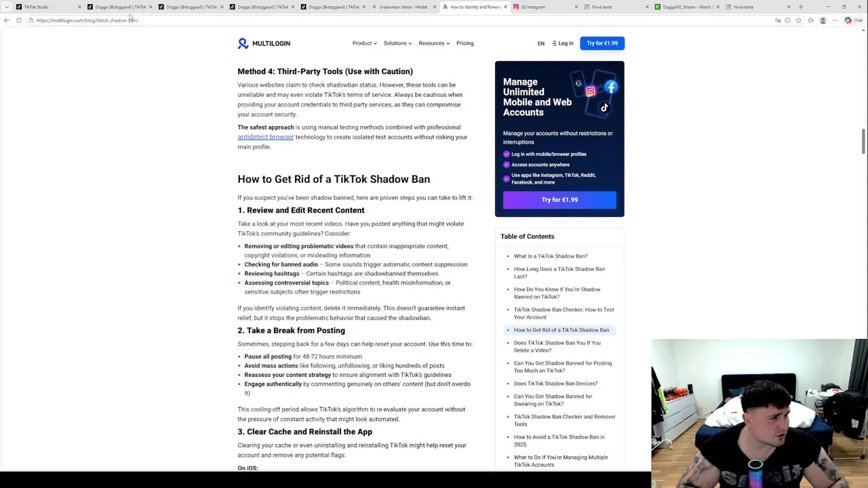
Task: Reload the current page
Action: [x=19, y=20]
